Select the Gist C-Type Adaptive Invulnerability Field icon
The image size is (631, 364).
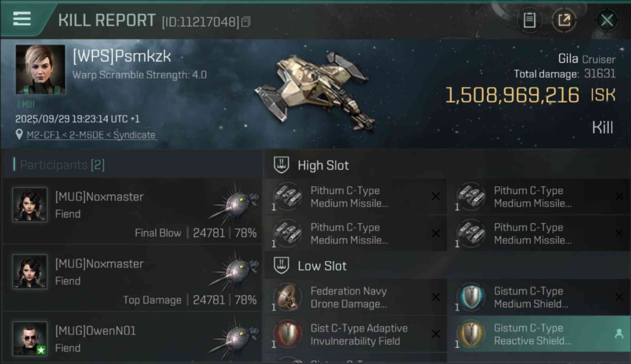[287, 334]
